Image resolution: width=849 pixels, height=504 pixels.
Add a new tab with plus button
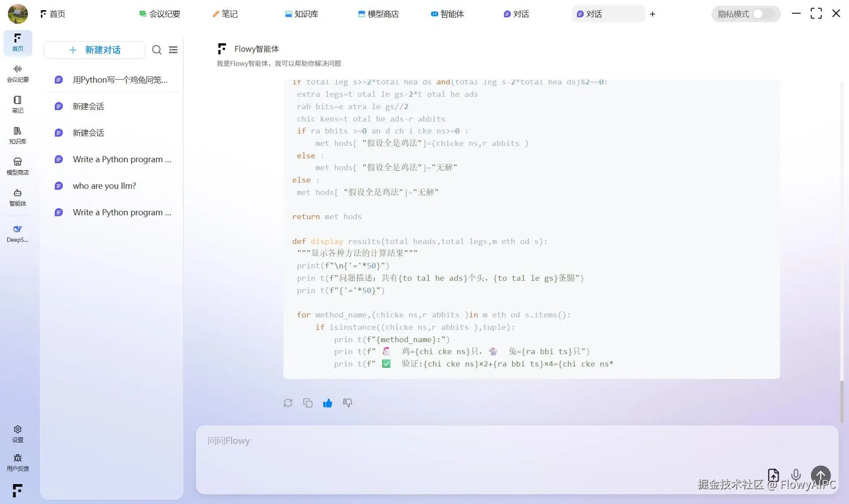coord(653,14)
